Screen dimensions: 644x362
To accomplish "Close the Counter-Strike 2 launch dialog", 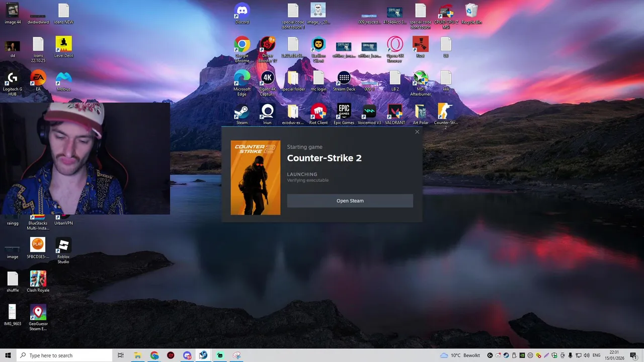I will (417, 132).
